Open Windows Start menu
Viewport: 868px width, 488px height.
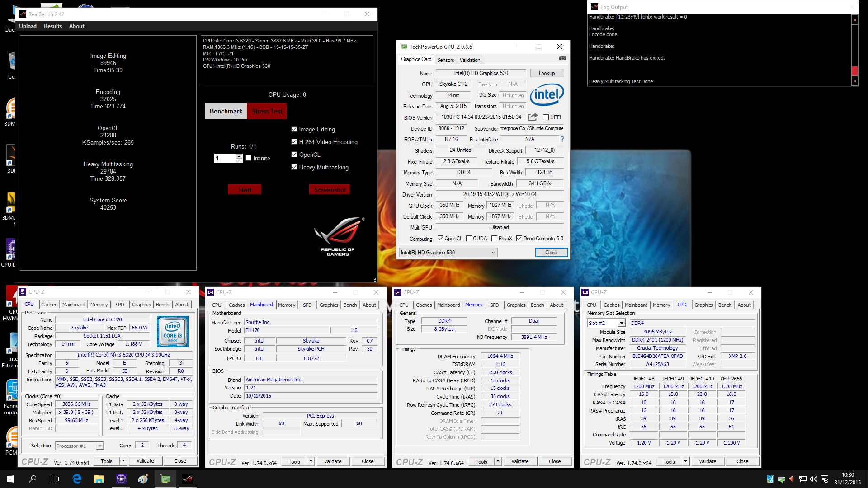(11, 479)
